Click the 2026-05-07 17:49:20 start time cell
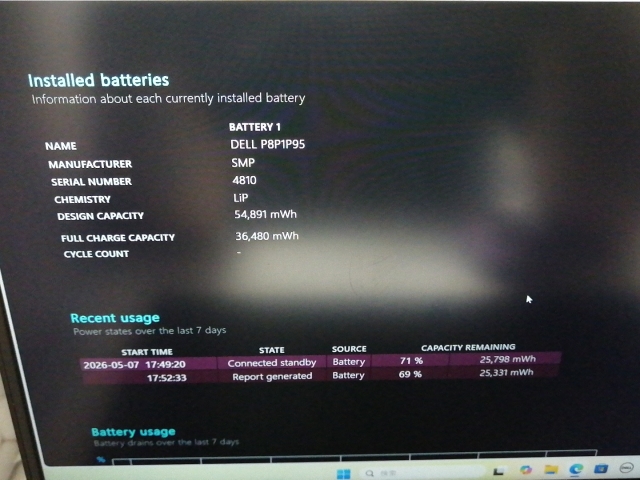The width and height of the screenshot is (640, 480). [135, 364]
